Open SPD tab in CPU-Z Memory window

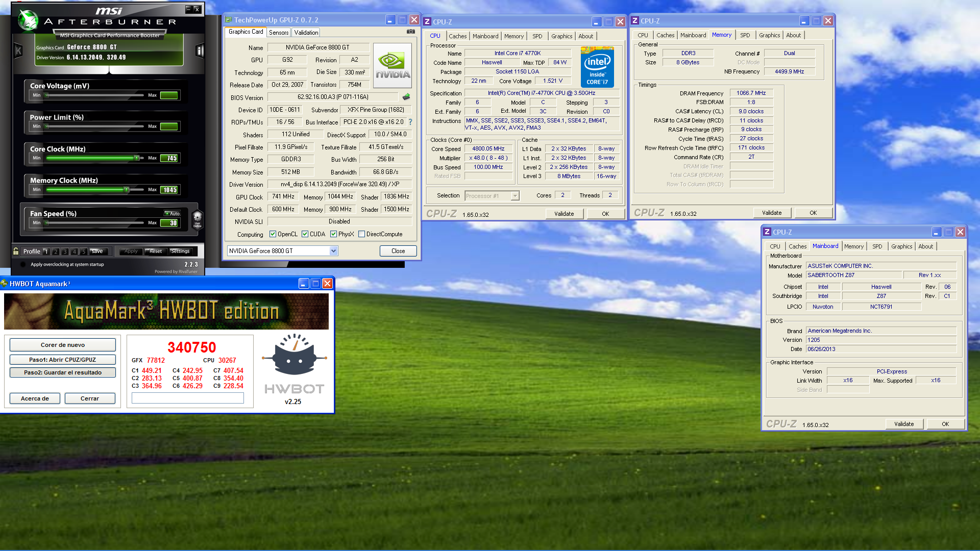(745, 35)
